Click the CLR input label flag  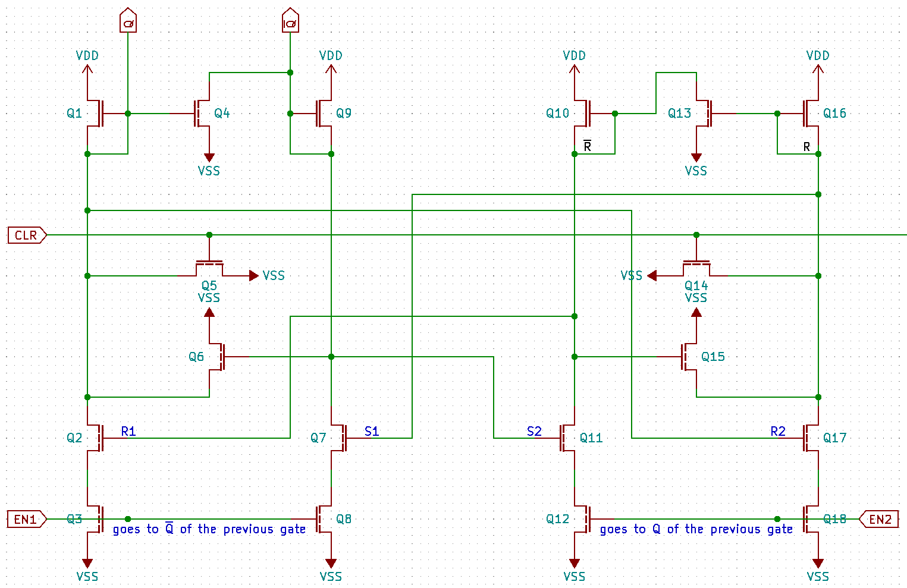tap(27, 235)
